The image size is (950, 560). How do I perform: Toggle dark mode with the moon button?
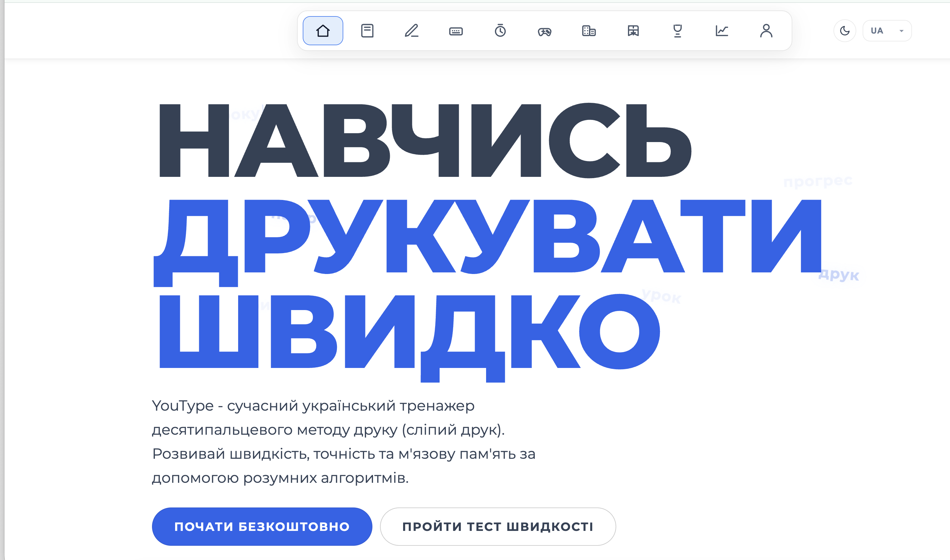(x=845, y=31)
